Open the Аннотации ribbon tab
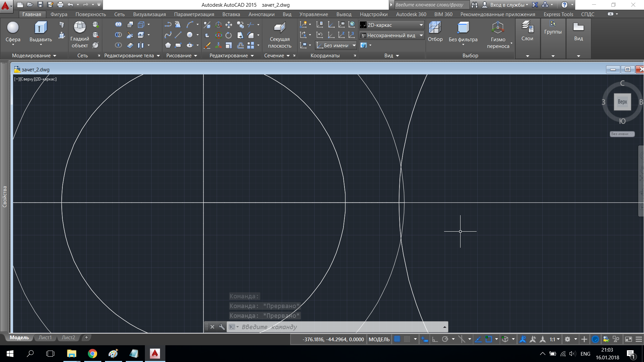 point(261,14)
